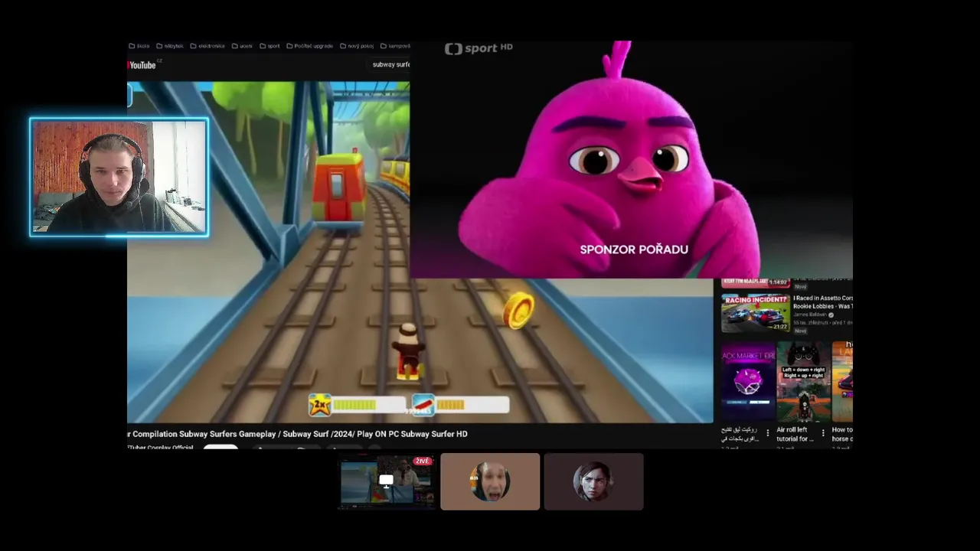
Task: Click the video title Compilation Subway Surfers Gameplay
Action: tap(297, 434)
